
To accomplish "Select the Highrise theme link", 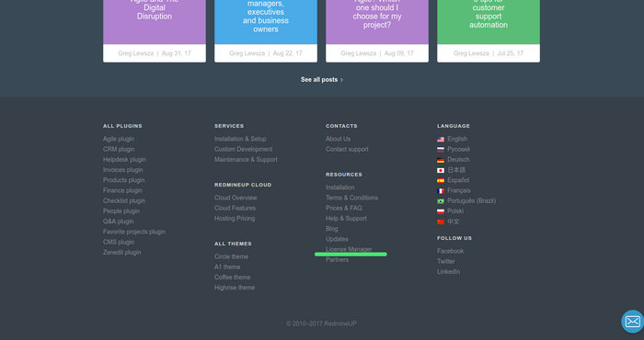I will point(235,288).
